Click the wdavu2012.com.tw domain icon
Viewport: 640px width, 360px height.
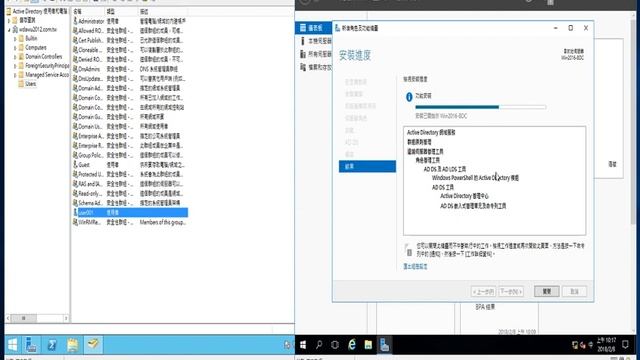point(15,29)
